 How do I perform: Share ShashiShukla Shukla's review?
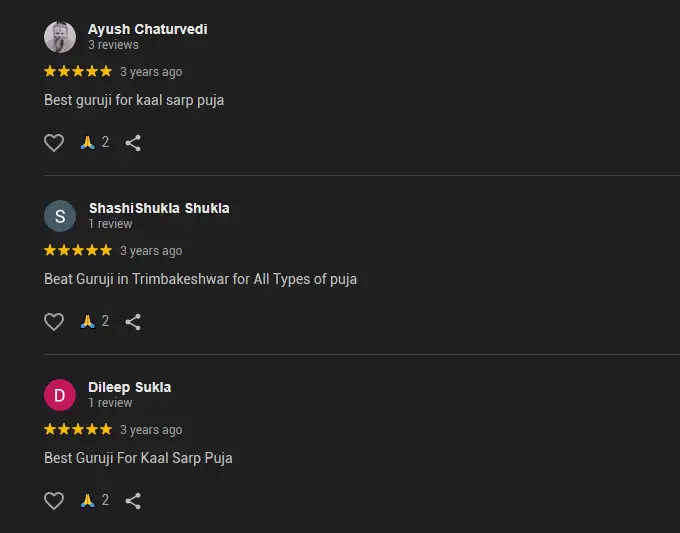point(133,322)
